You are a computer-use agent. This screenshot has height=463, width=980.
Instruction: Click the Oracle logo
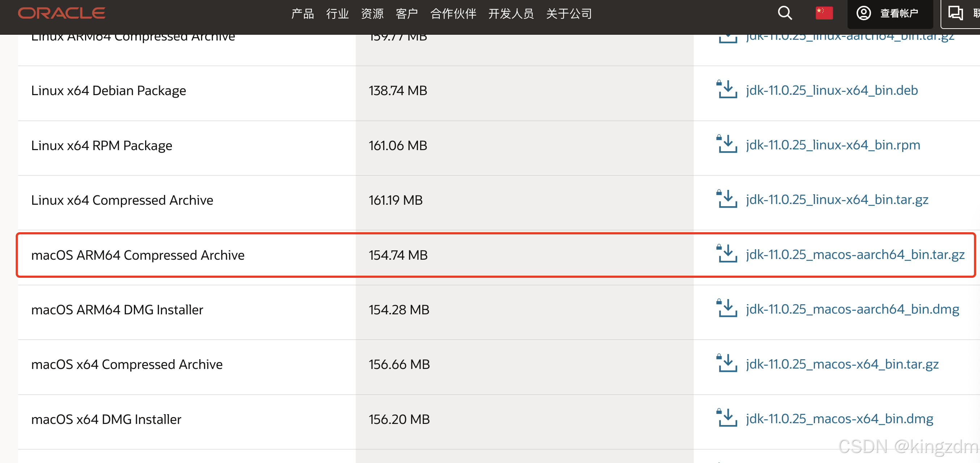pyautogui.click(x=62, y=13)
